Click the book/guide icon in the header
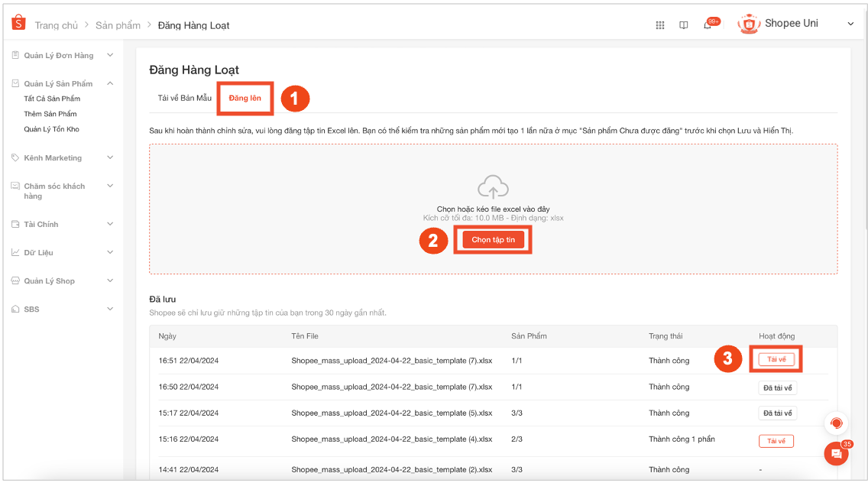 (x=683, y=24)
